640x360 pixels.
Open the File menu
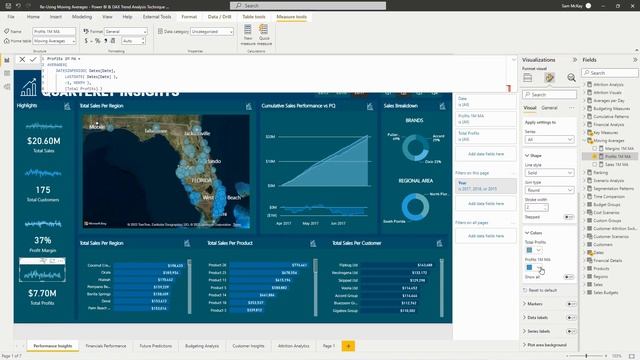(x=11, y=17)
